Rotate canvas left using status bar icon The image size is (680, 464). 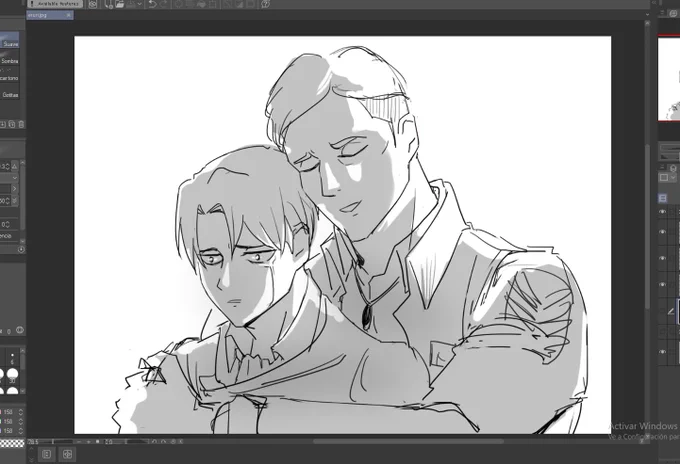pyautogui.click(x=154, y=442)
